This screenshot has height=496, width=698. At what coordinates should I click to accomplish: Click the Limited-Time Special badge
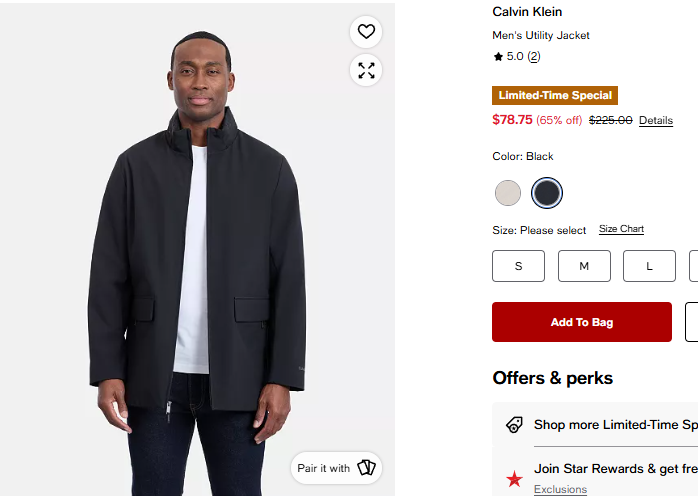[x=555, y=95]
